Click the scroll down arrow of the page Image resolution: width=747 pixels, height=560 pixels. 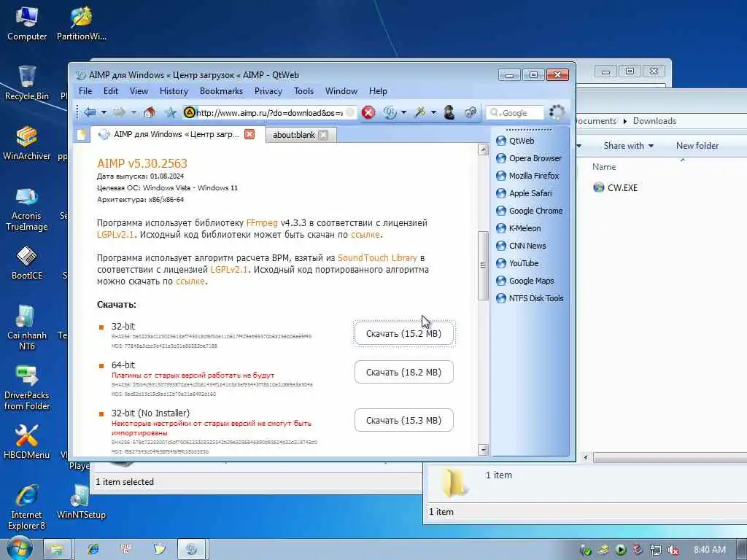pyautogui.click(x=483, y=449)
